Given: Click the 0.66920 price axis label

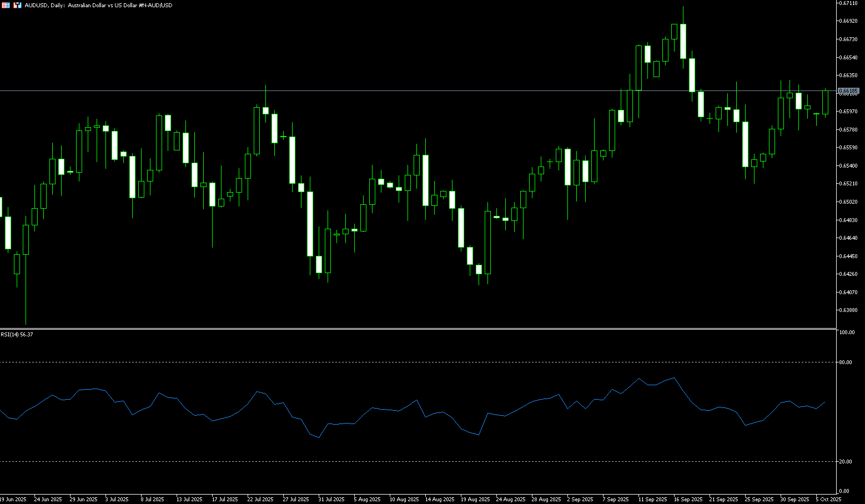Looking at the screenshot, I should pos(848,21).
